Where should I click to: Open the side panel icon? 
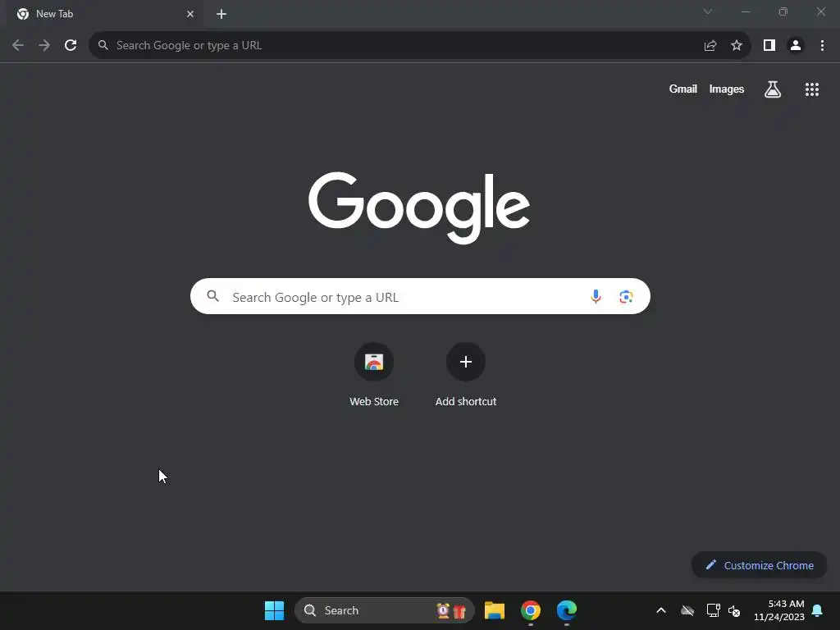point(769,46)
